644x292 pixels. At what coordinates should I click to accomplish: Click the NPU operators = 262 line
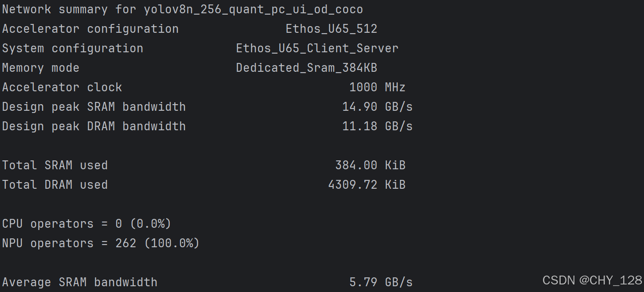(101, 243)
